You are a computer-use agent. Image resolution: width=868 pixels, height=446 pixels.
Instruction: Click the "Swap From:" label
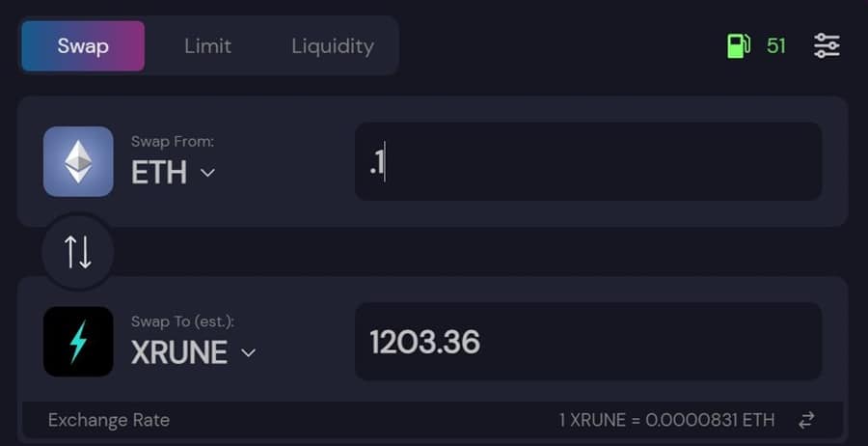[173, 142]
